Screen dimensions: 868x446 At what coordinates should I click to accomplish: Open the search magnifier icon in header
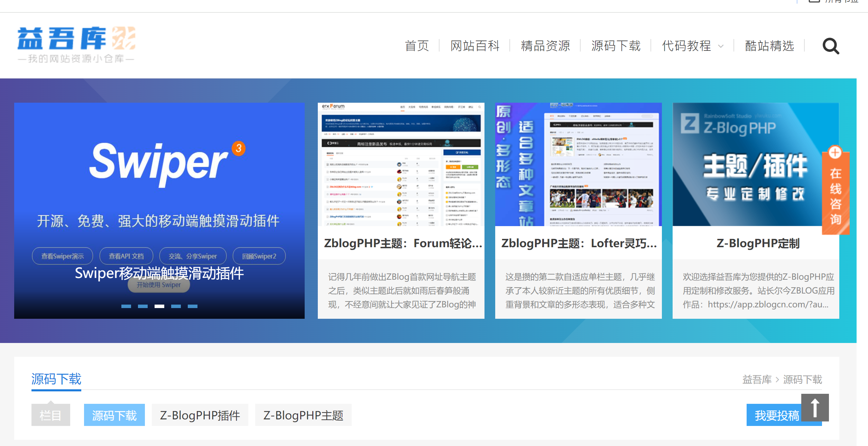tap(831, 46)
